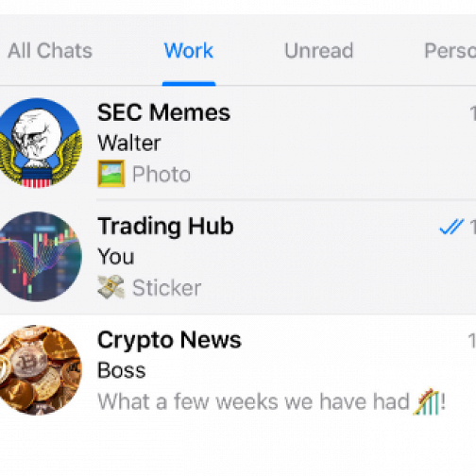Open the Trading Hub chat title

coord(165,226)
